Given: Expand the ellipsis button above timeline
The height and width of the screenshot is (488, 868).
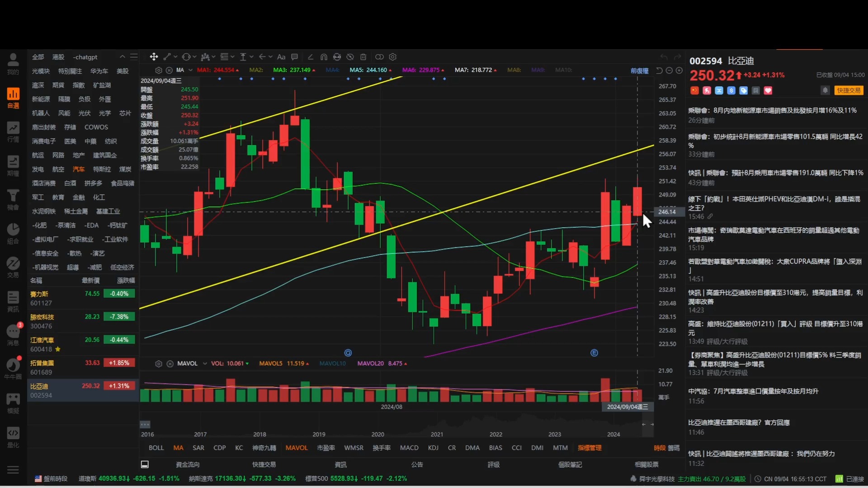Looking at the screenshot, I should 145,424.
